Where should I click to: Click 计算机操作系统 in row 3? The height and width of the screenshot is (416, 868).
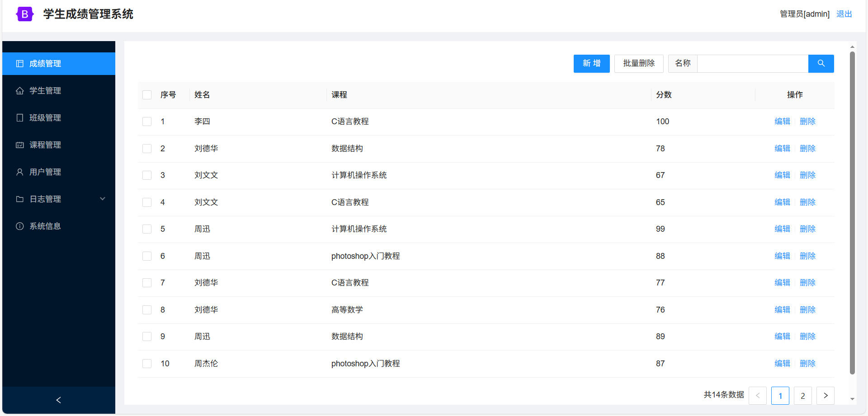pyautogui.click(x=359, y=175)
